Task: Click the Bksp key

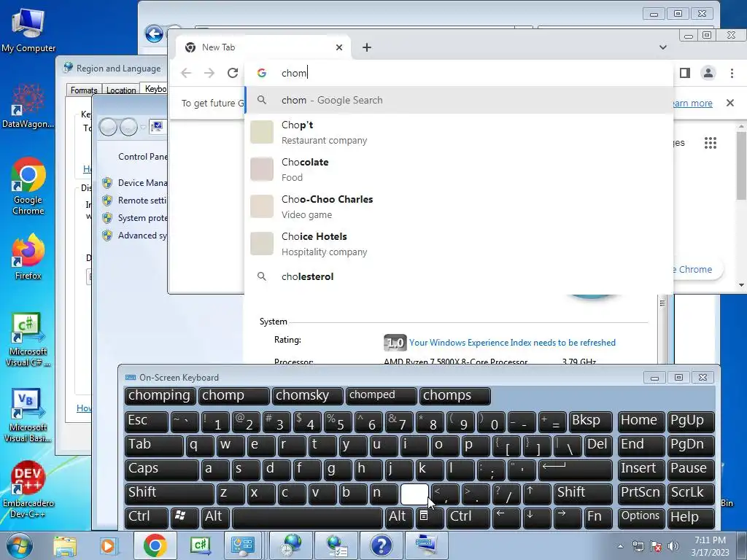Action: click(591, 421)
